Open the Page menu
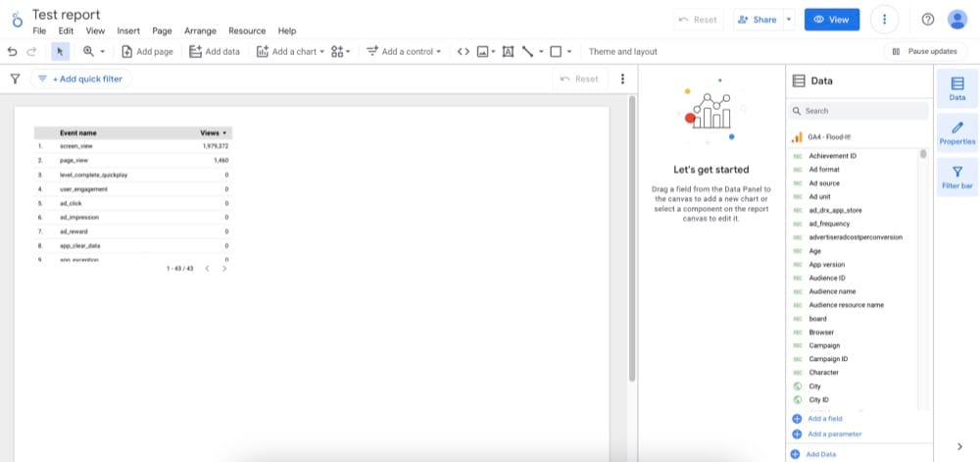 (x=162, y=30)
